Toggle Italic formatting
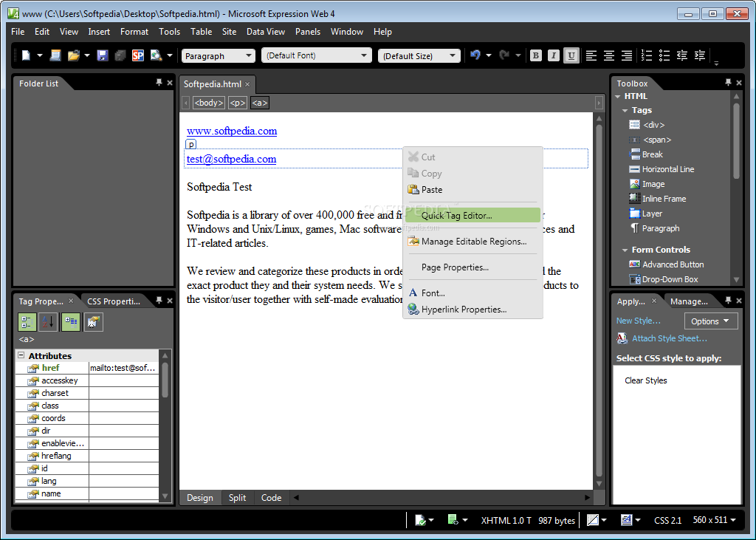This screenshot has width=756, height=540. [x=554, y=55]
